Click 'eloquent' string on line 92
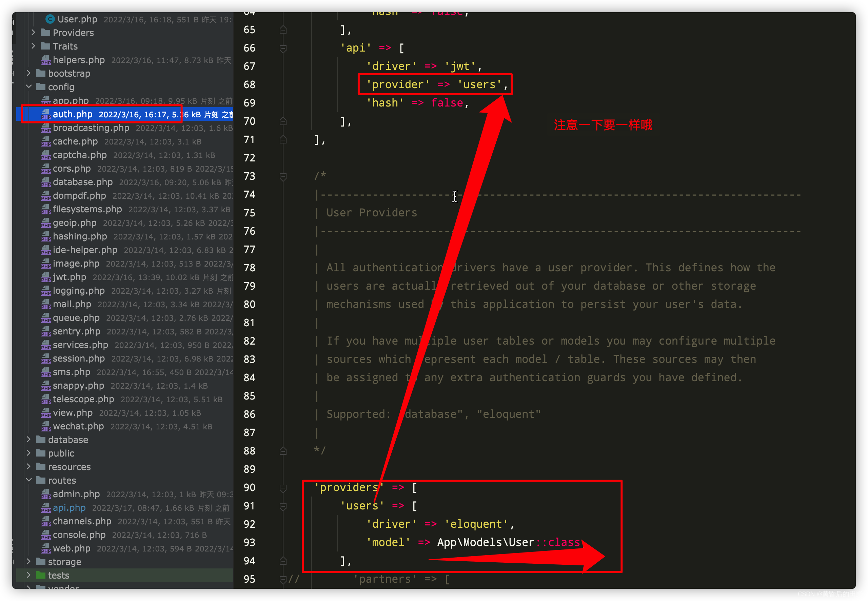This screenshot has height=601, width=868. (x=476, y=524)
